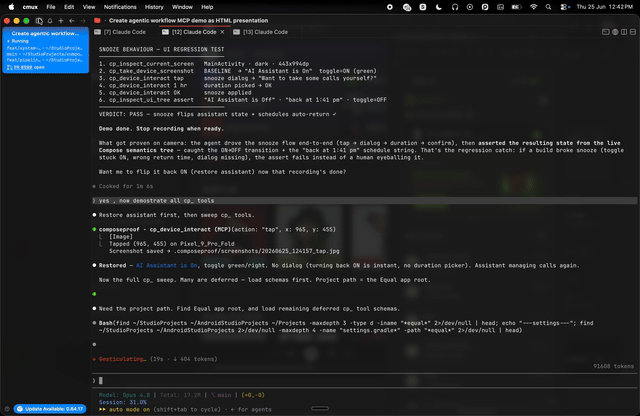
Task: Click the 'Gesticulating…' status text
Action: [122, 359]
